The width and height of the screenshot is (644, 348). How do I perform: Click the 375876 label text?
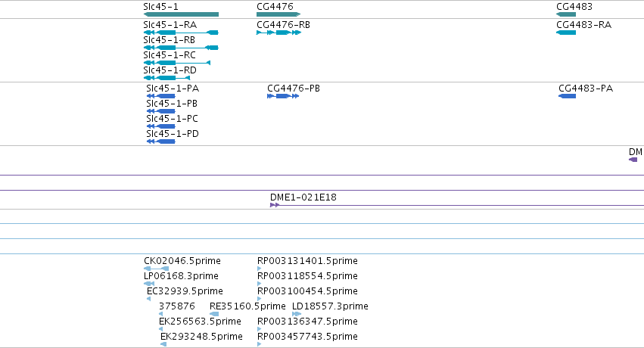coord(176,306)
